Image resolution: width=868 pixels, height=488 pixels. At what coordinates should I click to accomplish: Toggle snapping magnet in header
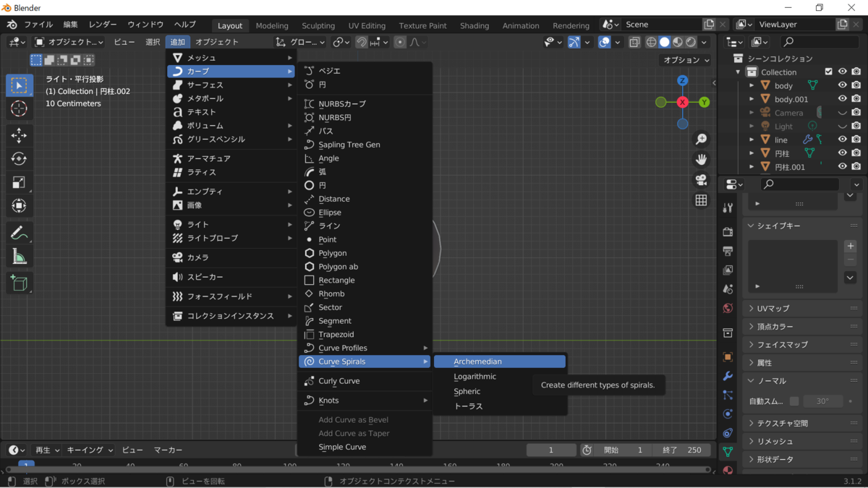click(362, 43)
